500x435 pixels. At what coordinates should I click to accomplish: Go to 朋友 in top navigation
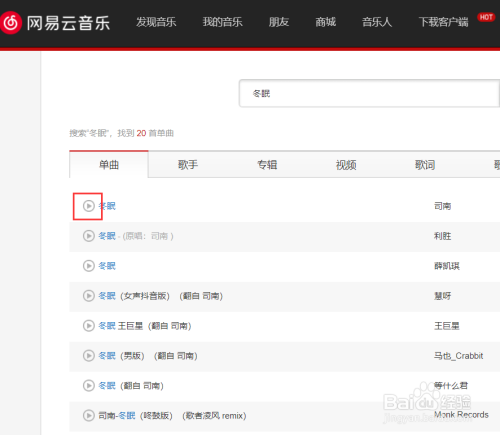click(x=279, y=22)
